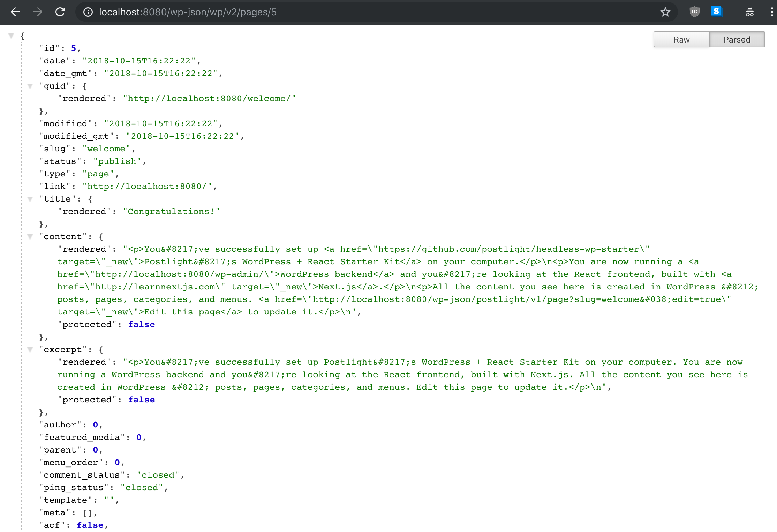
Task: Open site information via the info icon
Action: point(88,12)
